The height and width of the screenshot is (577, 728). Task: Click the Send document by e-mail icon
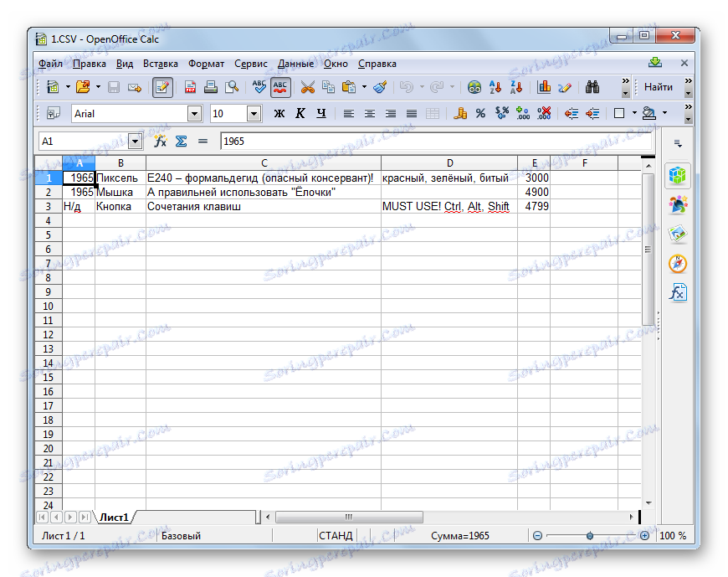pyautogui.click(x=135, y=87)
